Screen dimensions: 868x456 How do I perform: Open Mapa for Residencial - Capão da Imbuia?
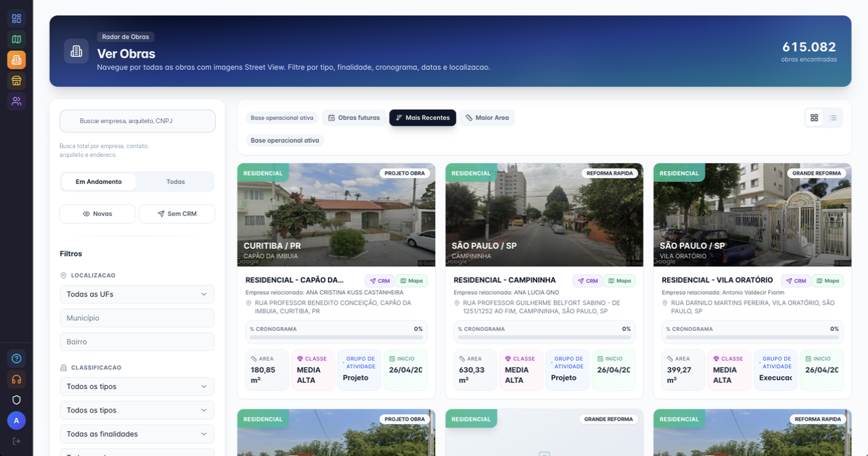coord(412,281)
